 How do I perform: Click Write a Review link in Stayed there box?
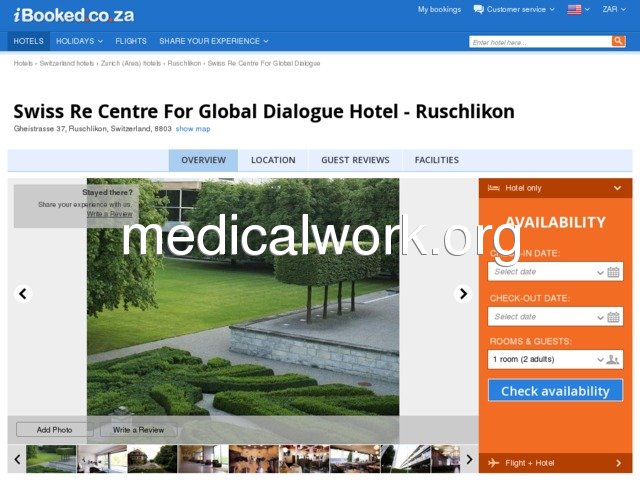click(109, 214)
